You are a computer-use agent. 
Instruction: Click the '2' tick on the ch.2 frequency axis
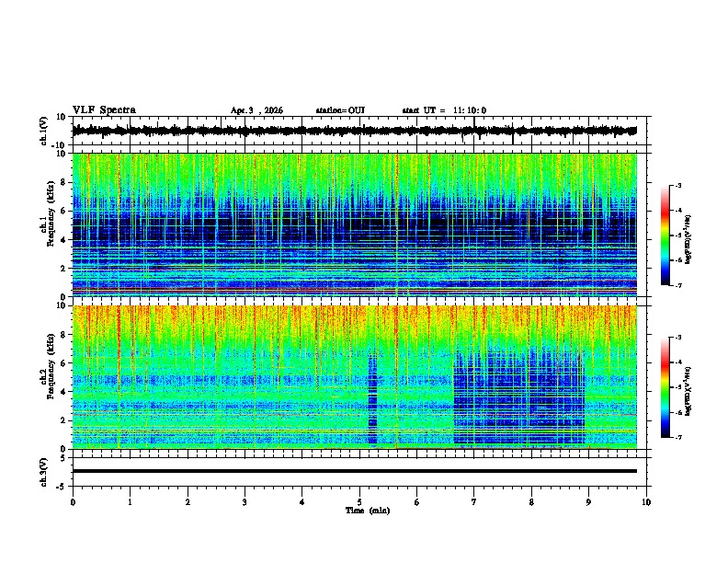click(64, 420)
